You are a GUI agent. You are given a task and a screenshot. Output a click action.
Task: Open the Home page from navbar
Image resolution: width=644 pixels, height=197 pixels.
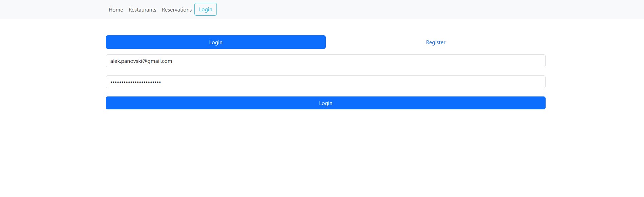116,10
